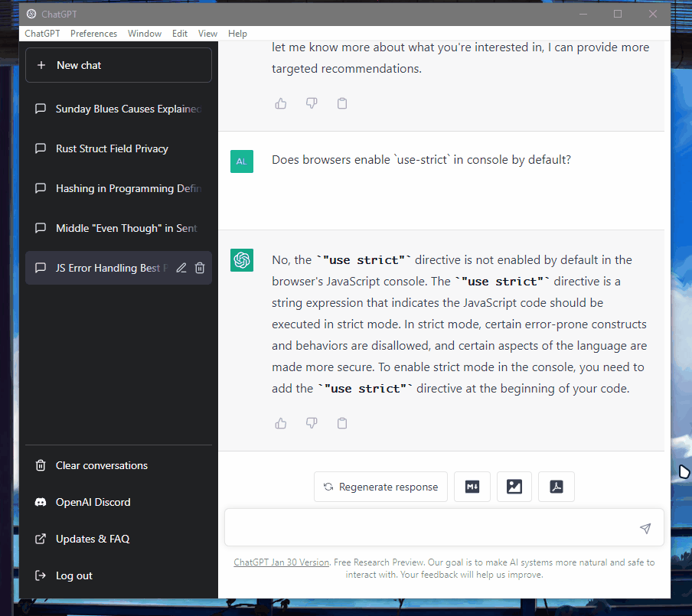Click the ChatGPT assistant avatar icon
Image resolution: width=692 pixels, height=616 pixels.
(242, 260)
